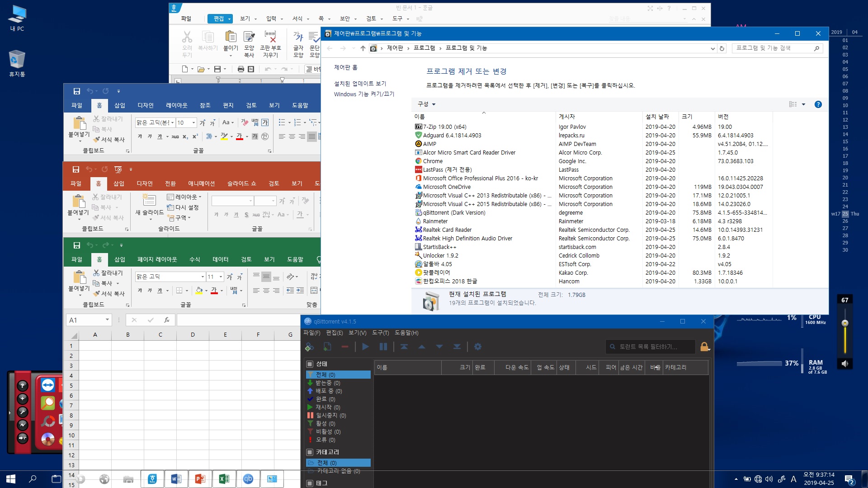Open view options dropdown arrow in Programs list
Image resolution: width=868 pixels, height=488 pixels.
tap(803, 104)
